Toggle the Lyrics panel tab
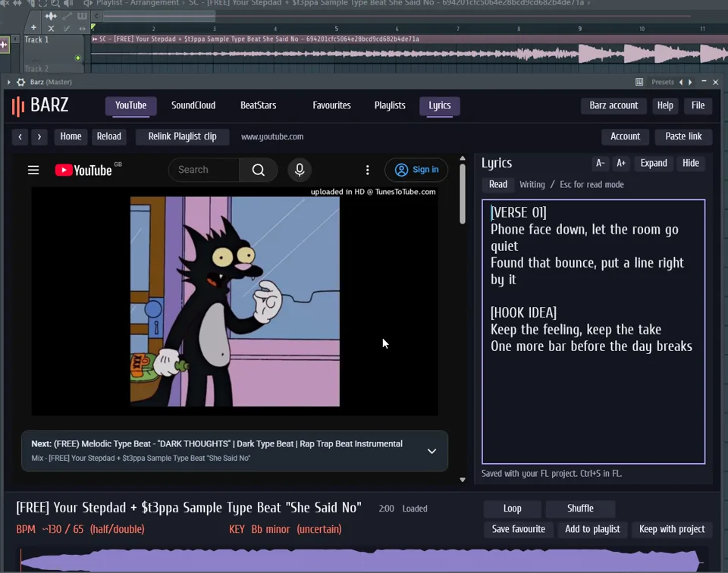Viewport: 728px width, 573px height. click(440, 106)
